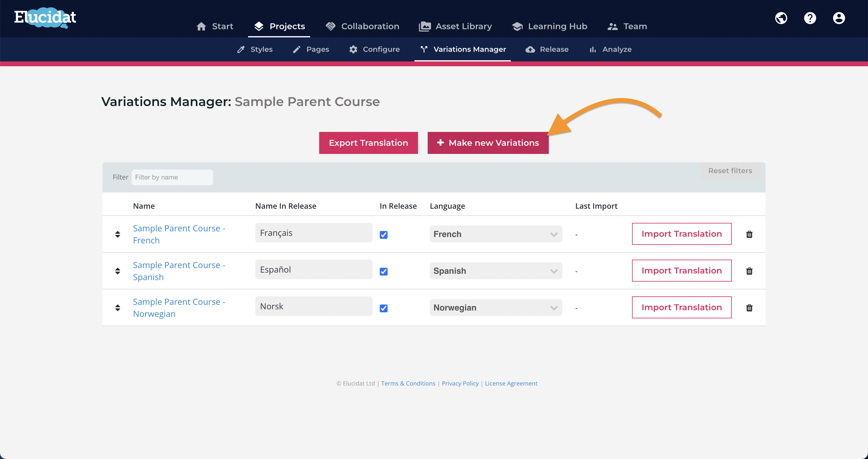Open the Spanish language dropdown
The width and height of the screenshot is (868, 459).
pos(496,271)
